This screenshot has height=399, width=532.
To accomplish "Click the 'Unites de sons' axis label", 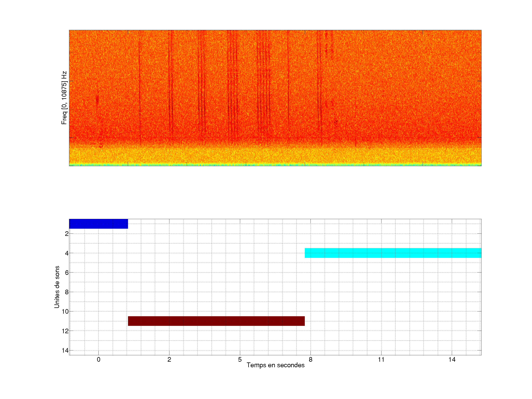I will 57,287.
